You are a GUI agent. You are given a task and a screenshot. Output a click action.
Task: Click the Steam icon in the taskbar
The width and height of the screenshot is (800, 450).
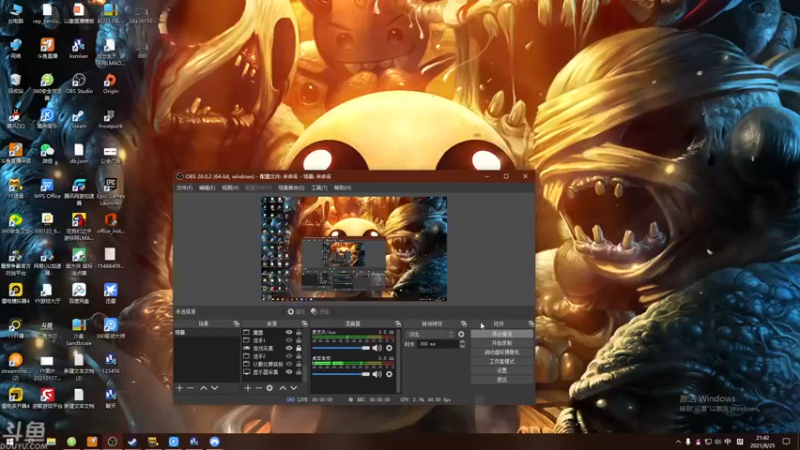(133, 442)
